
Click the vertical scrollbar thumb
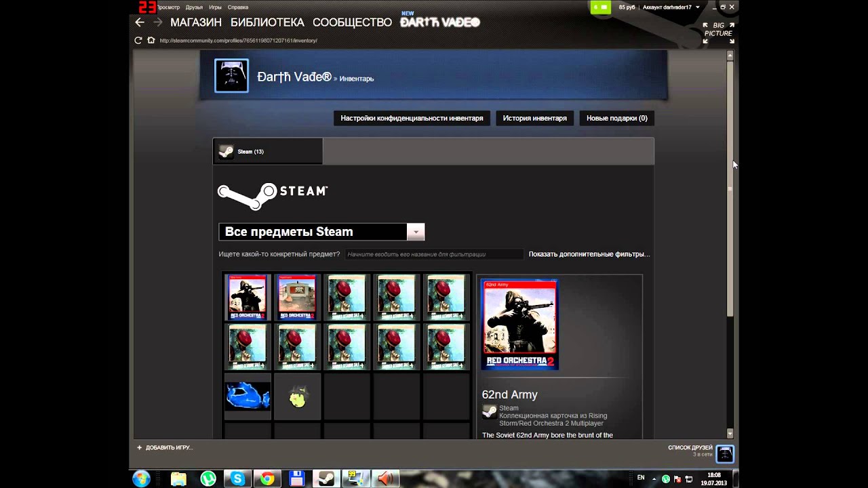click(x=730, y=188)
